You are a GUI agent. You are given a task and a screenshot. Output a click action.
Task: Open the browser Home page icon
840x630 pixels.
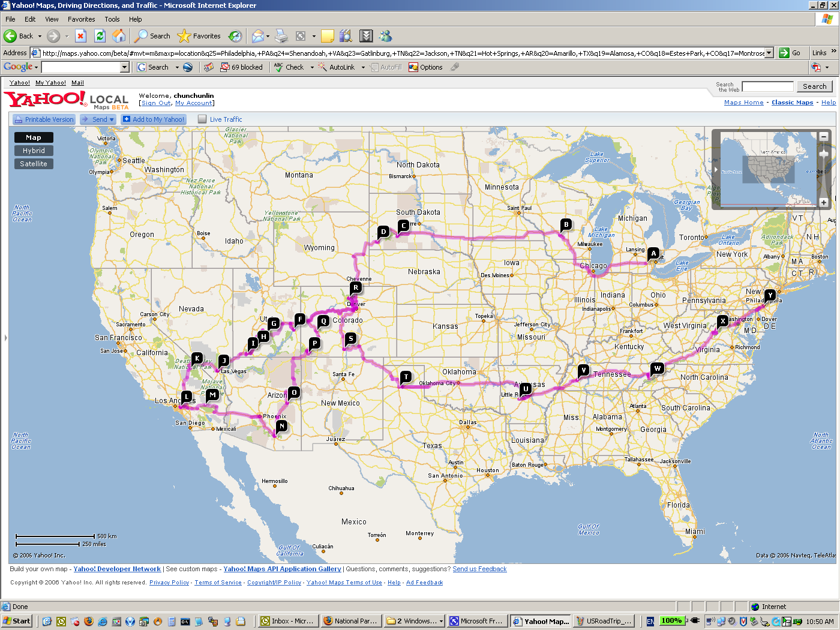119,36
